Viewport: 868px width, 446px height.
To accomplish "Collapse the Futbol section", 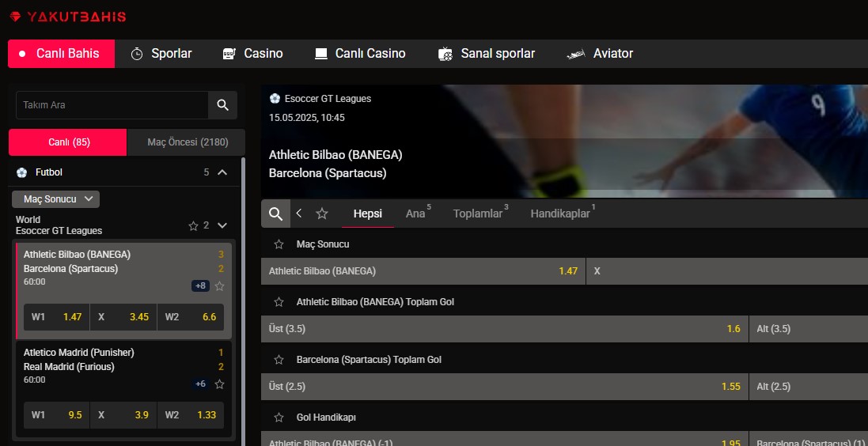I will pyautogui.click(x=222, y=172).
